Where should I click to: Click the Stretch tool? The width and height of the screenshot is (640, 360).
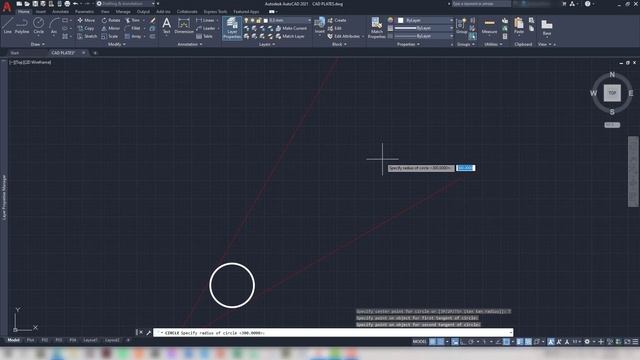tap(87, 36)
